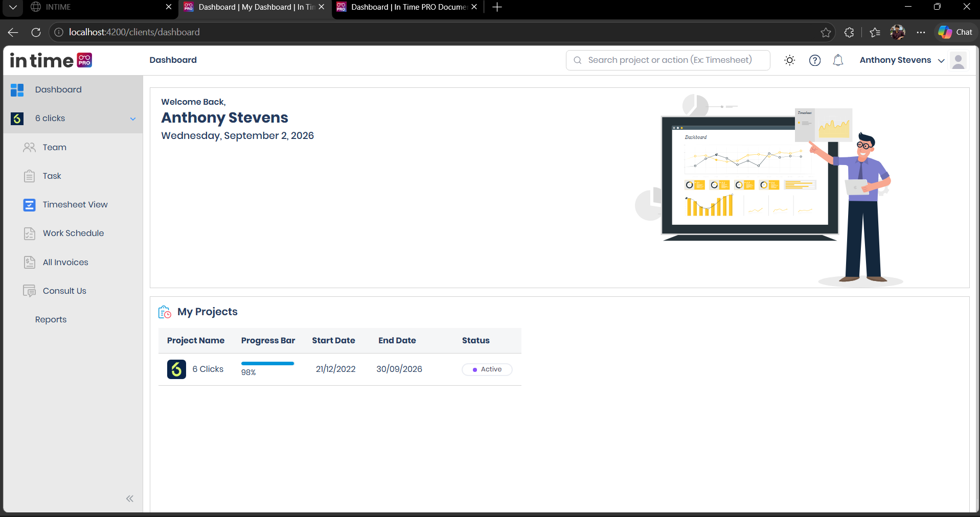Screen dimensions: 980x517
Task: Click the Active status badge
Action: coord(487,369)
